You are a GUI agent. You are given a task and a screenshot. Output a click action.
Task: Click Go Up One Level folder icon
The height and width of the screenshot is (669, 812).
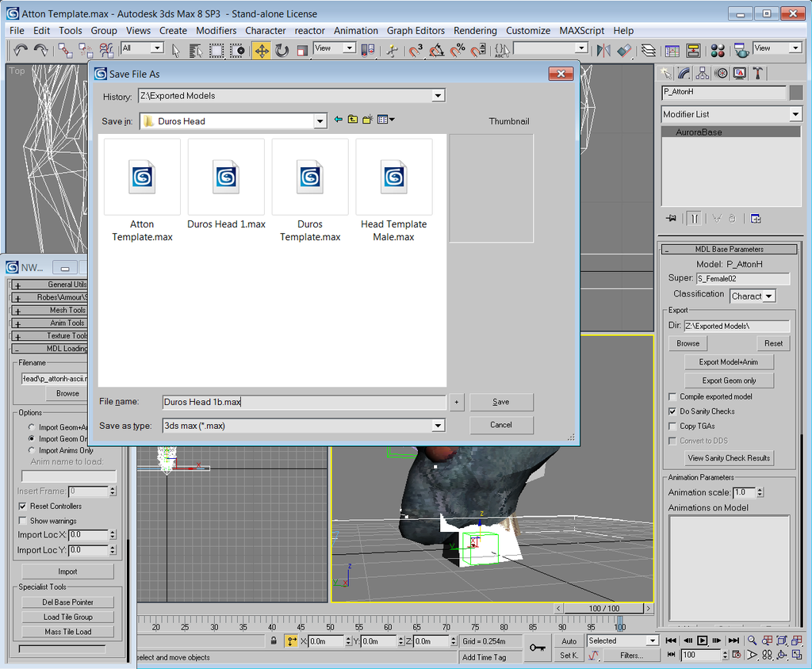[353, 120]
